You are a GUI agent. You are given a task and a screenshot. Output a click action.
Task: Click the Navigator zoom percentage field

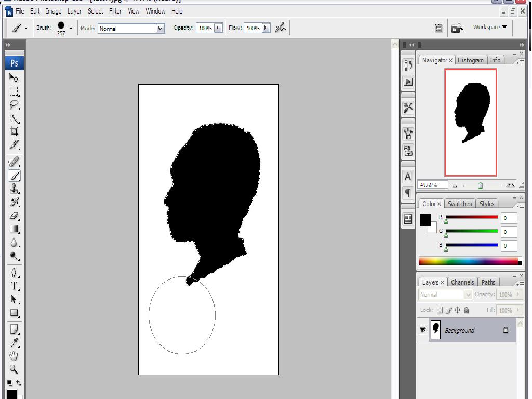coord(433,185)
